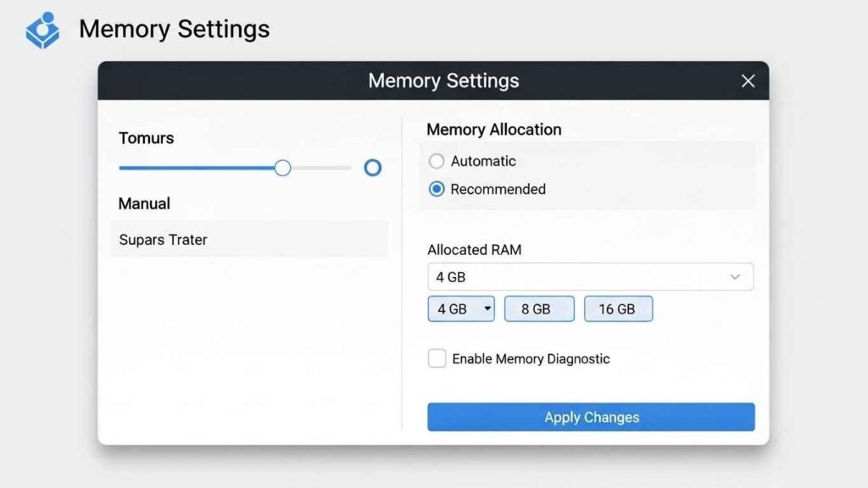This screenshot has height=488, width=868.
Task: Expand the 4 GB small dropdown arrow
Action: tap(487, 309)
